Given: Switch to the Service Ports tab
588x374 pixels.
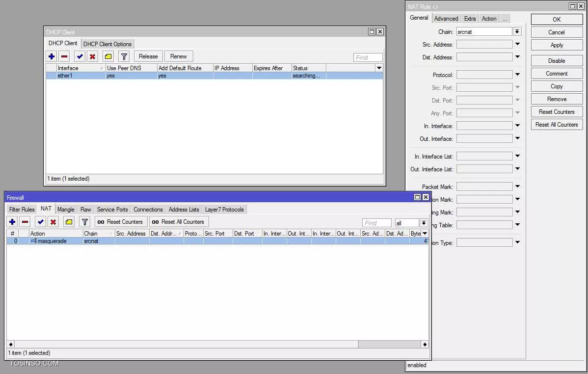Looking at the screenshot, I should pyautogui.click(x=112, y=209).
